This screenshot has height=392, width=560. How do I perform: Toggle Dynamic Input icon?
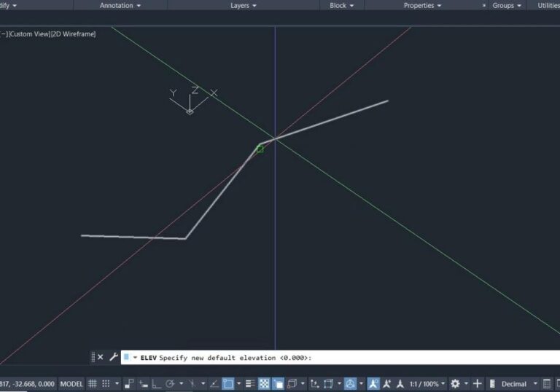pos(143,384)
